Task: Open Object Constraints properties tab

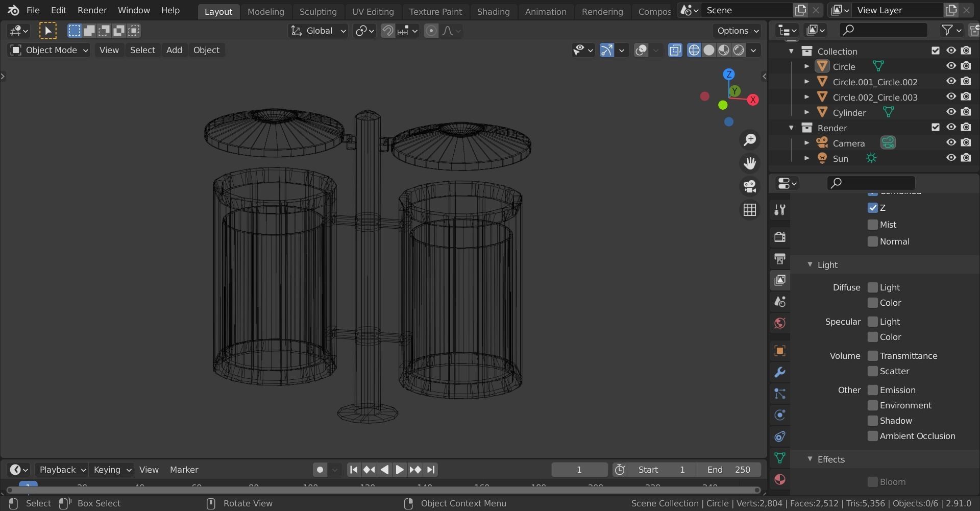Action: click(779, 436)
